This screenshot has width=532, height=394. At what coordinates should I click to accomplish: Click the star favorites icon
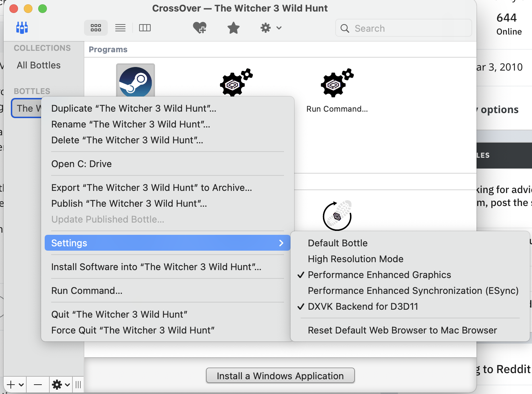coord(234,28)
